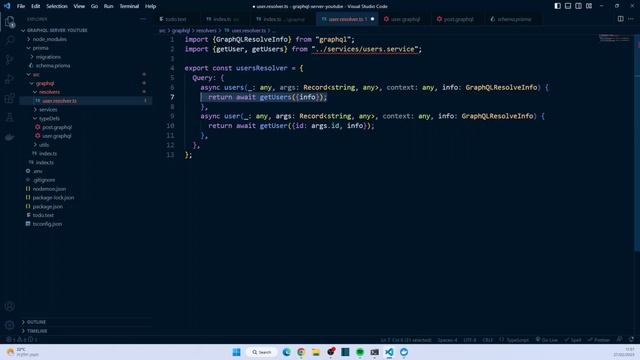Open editor more actions ellipsis

631,19
